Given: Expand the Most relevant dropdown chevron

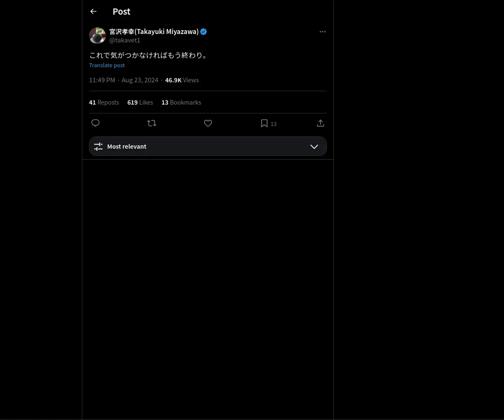Looking at the screenshot, I should pyautogui.click(x=314, y=146).
